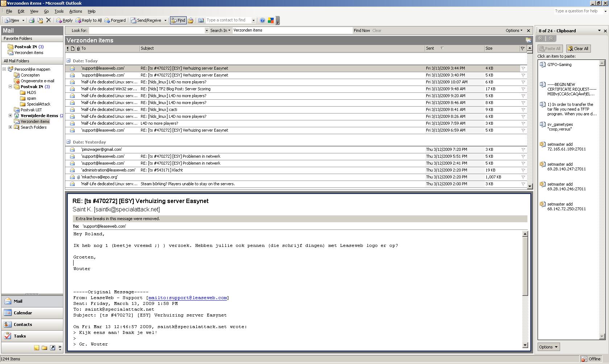Click Reply to All in toolbar
This screenshot has width=609, height=364.
point(88,20)
